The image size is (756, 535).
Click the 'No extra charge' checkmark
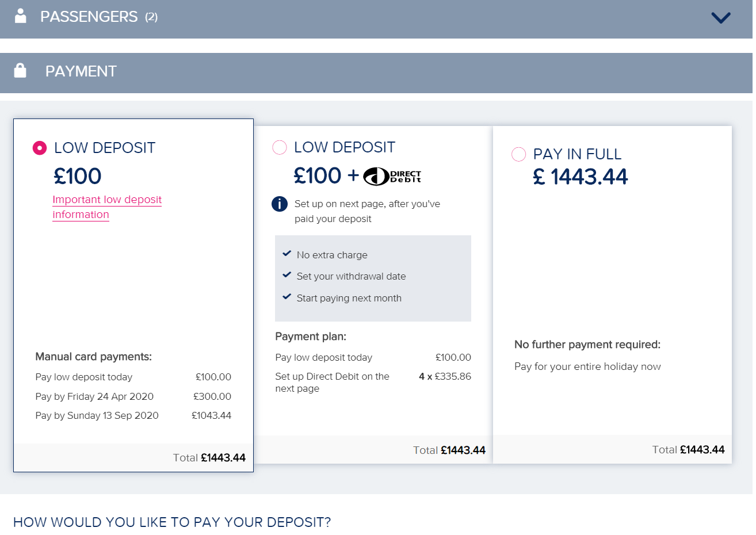tap(287, 254)
